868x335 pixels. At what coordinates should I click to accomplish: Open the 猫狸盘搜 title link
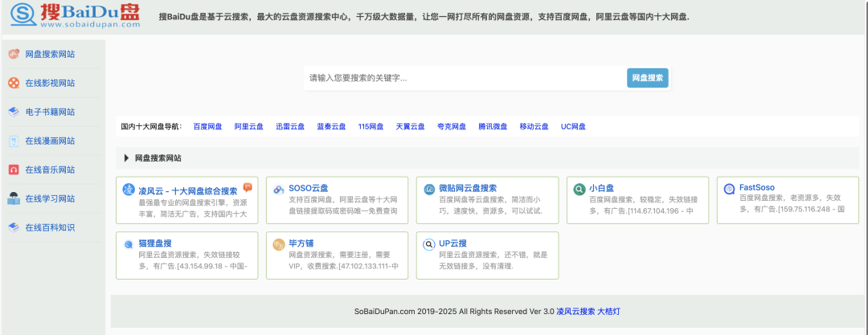coord(155,243)
